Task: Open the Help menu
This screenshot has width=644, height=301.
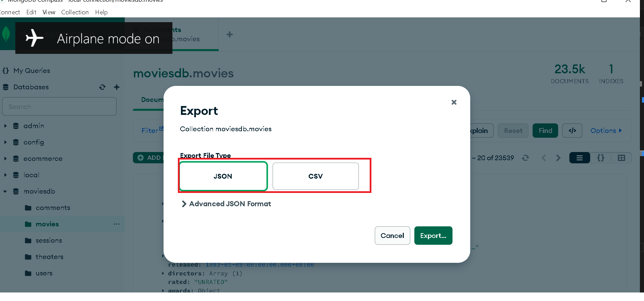Action: (101, 12)
